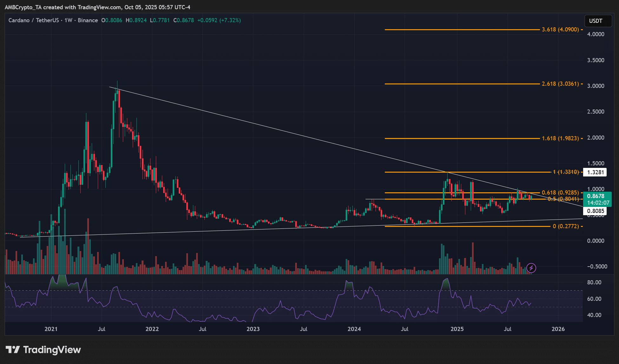This screenshot has width=619, height=364.
Task: Click the current price label 0.8678
Action: (x=596, y=196)
